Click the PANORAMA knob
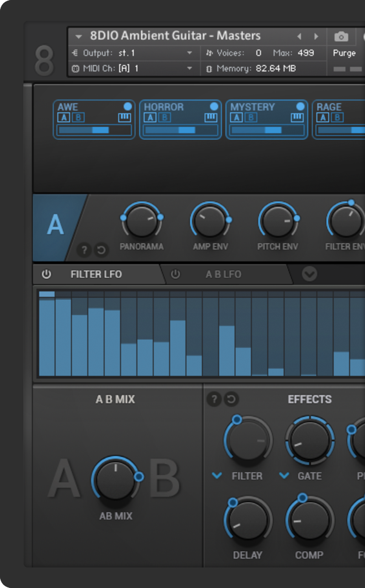The height and width of the screenshot is (588, 365). tap(141, 221)
